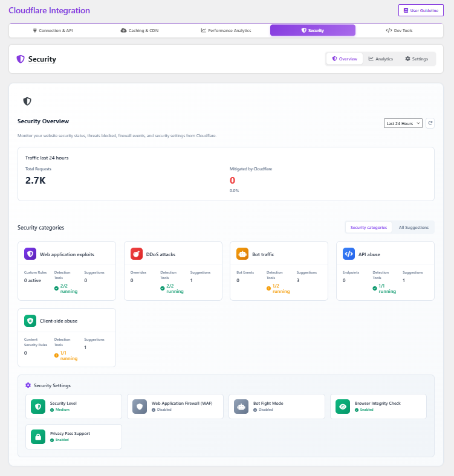Click the Traffic last 24 hours heading

pyautogui.click(x=47, y=158)
